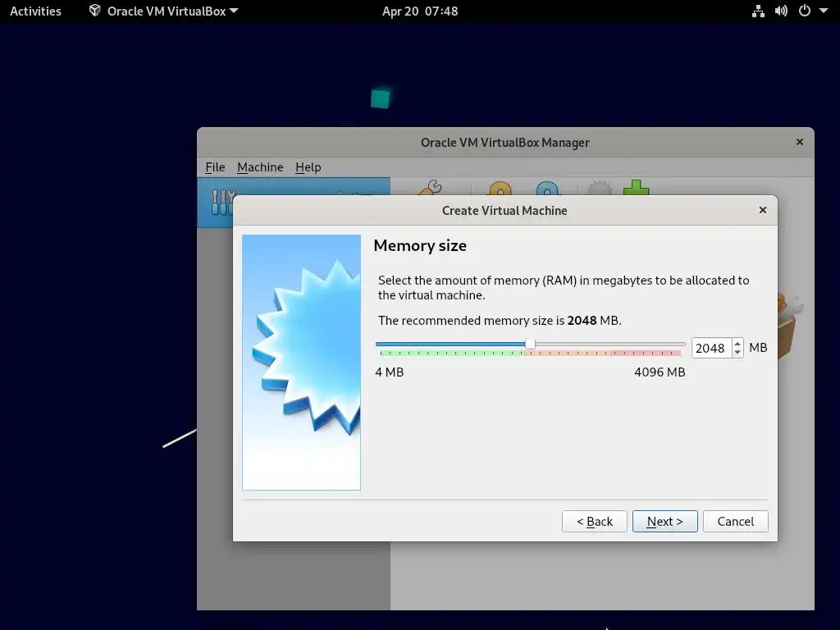Viewport: 840px width, 630px height.
Task: Click the greyed New machine gear icon
Action: point(600,189)
